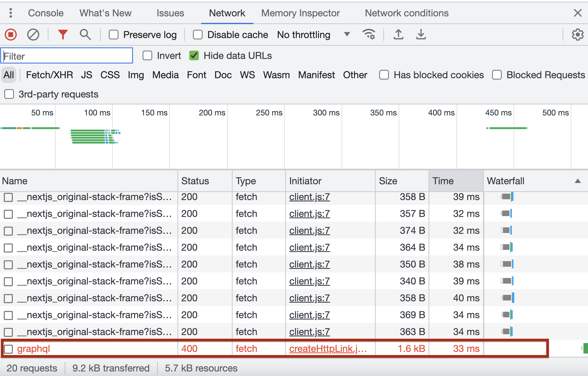
Task: Open Network settings gear
Action: pos(577,35)
